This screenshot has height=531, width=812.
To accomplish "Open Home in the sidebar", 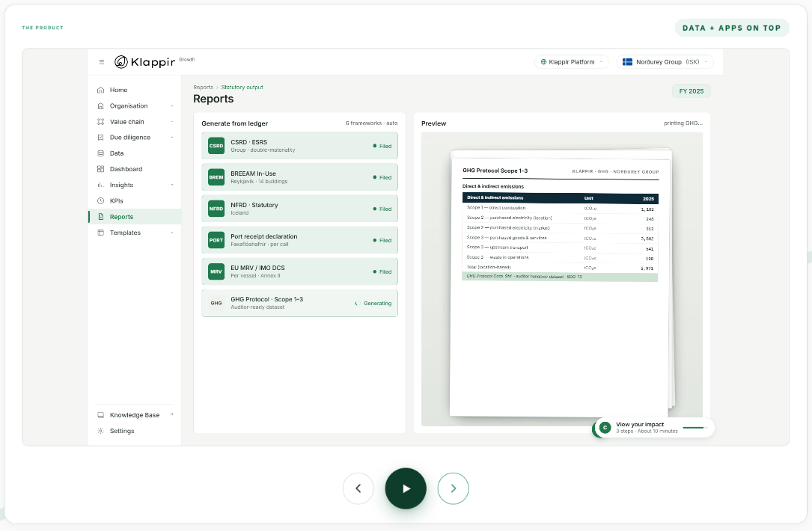I will coord(135,90).
